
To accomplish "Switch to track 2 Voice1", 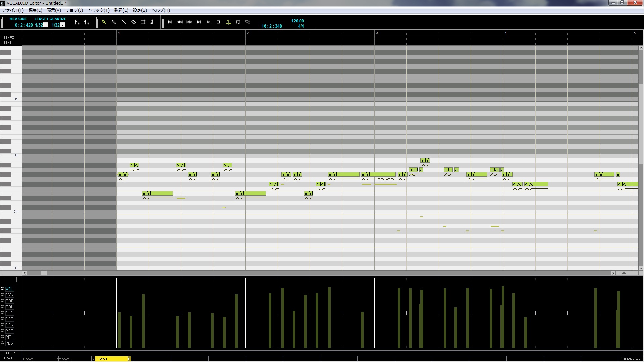I will pos(75,359).
